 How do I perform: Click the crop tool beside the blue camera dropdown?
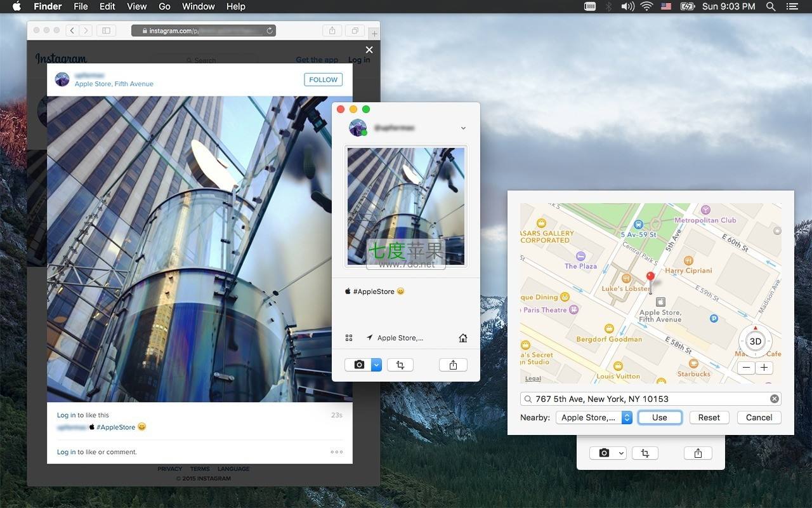(400, 364)
